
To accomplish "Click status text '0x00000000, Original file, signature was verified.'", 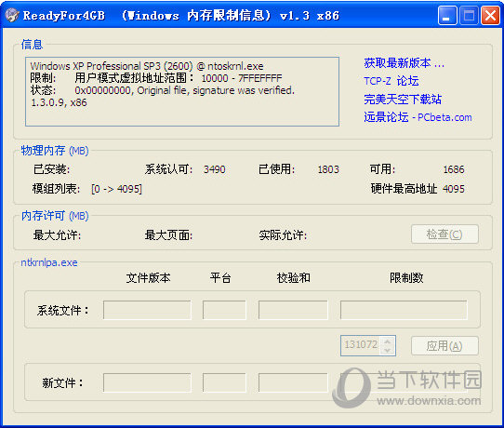I will point(184,90).
